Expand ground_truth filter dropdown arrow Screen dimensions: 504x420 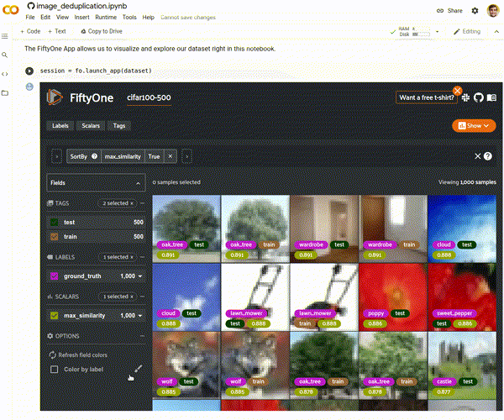pos(140,276)
